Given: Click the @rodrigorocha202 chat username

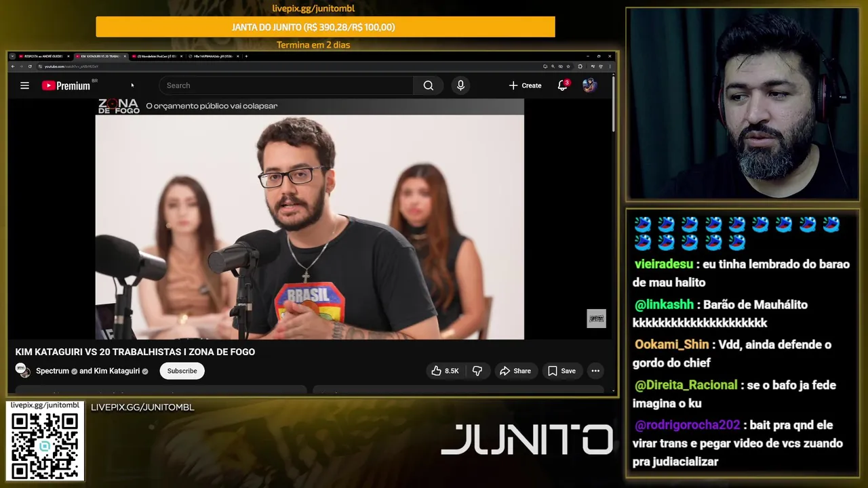Looking at the screenshot, I should [687, 425].
